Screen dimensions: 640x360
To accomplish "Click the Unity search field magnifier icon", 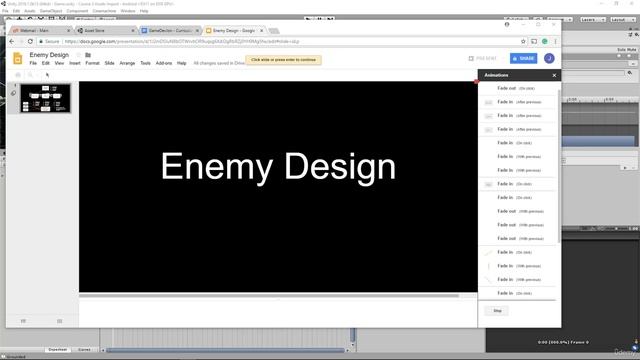I will click(x=630, y=73).
